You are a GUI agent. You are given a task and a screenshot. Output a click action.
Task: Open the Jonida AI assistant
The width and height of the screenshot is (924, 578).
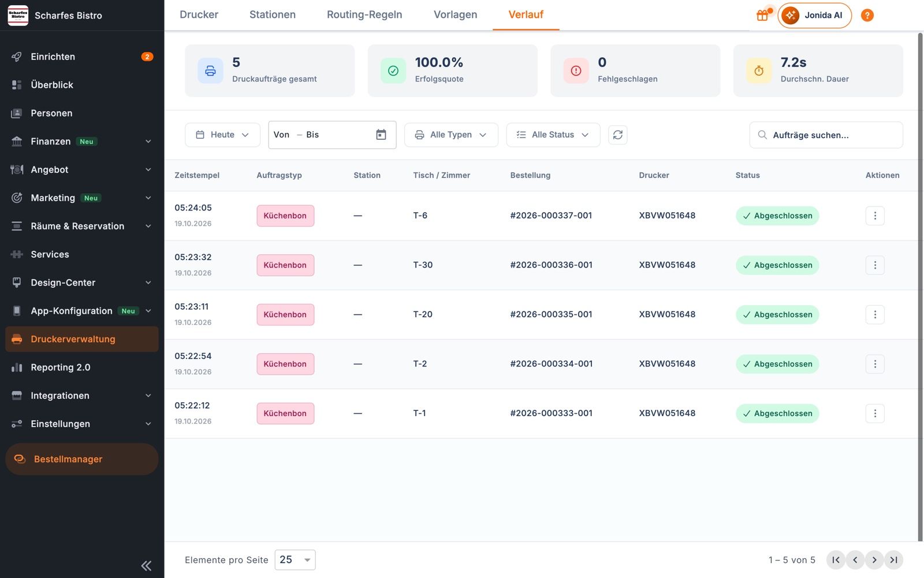pos(814,15)
